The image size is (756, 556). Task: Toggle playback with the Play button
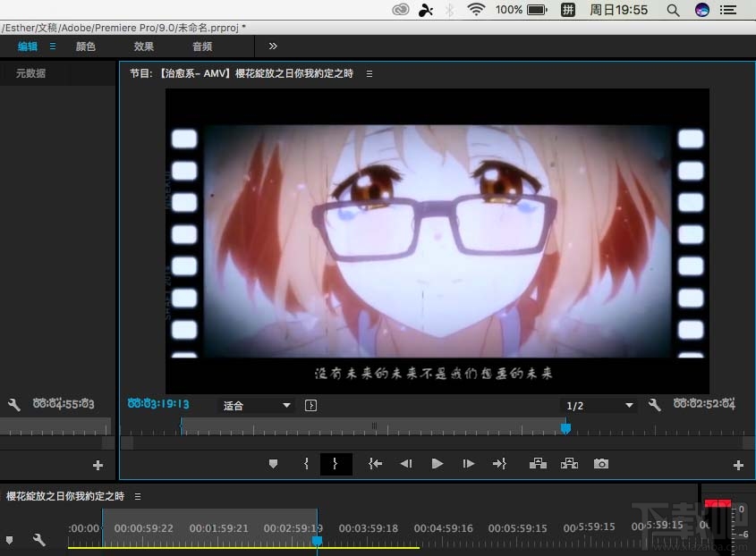click(x=437, y=463)
